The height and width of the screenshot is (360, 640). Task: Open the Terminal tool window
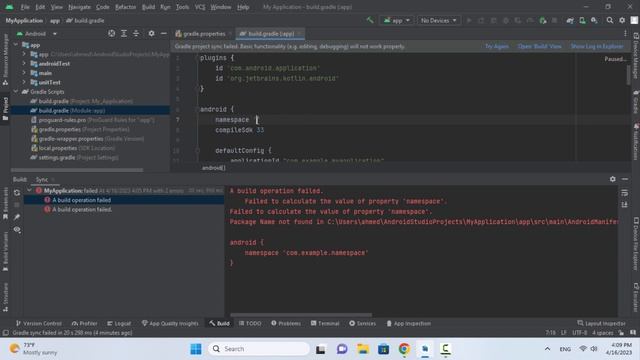click(325, 323)
